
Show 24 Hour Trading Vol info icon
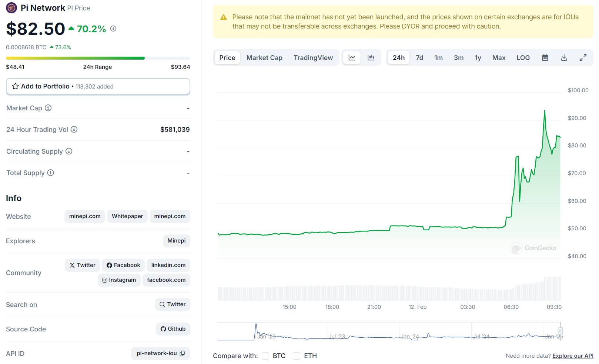pyautogui.click(x=74, y=129)
